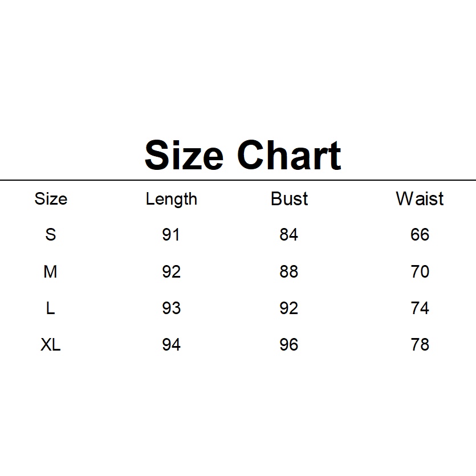Select the L size row label

[51, 308]
